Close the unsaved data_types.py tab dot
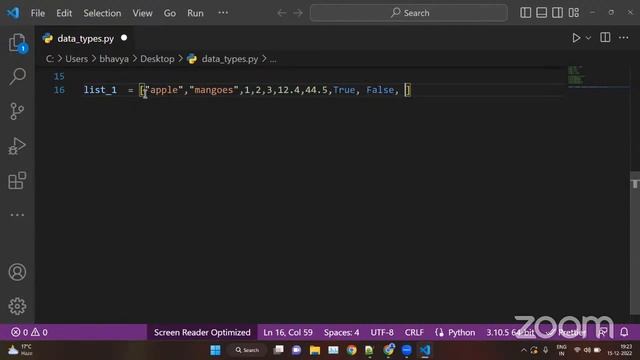This screenshot has width=640, height=360. tap(124, 38)
